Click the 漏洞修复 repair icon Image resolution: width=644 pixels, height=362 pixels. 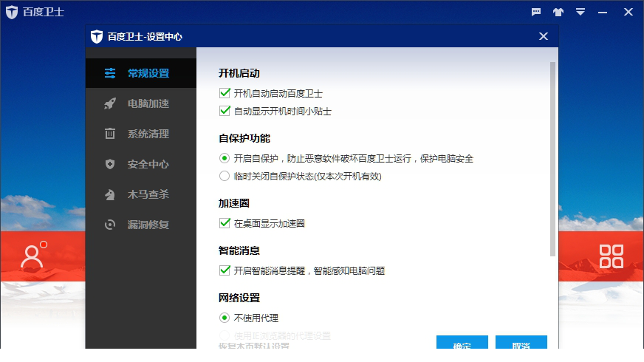point(109,225)
